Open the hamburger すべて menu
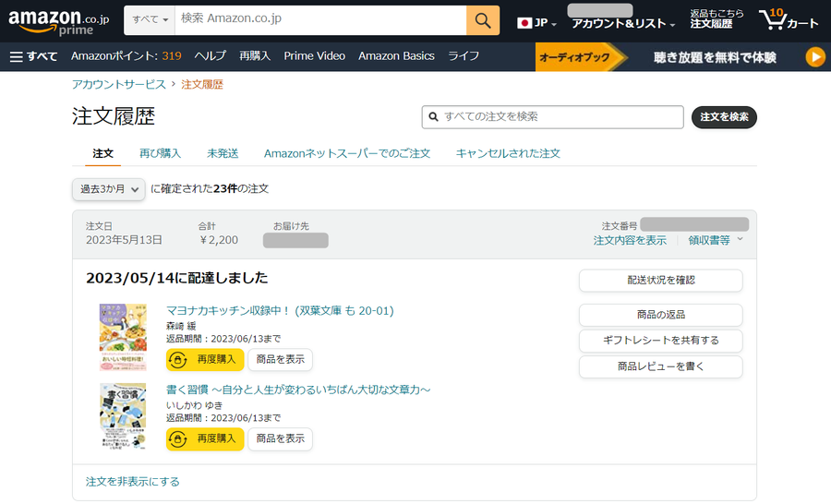 click(x=33, y=56)
